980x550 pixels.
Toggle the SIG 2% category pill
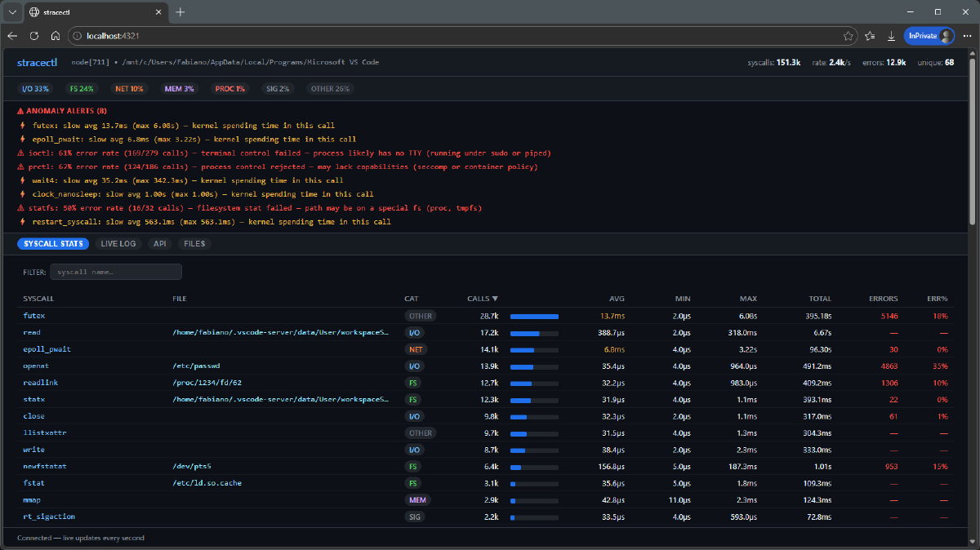(x=278, y=88)
